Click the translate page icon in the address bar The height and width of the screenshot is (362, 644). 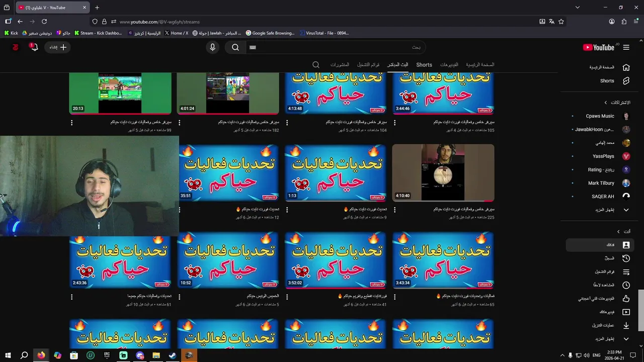(x=551, y=22)
